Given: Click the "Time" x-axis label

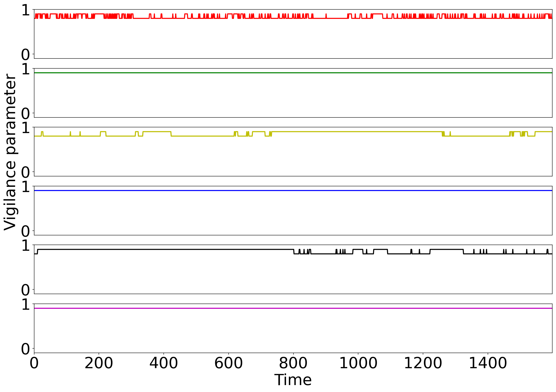Looking at the screenshot, I should point(293,380).
